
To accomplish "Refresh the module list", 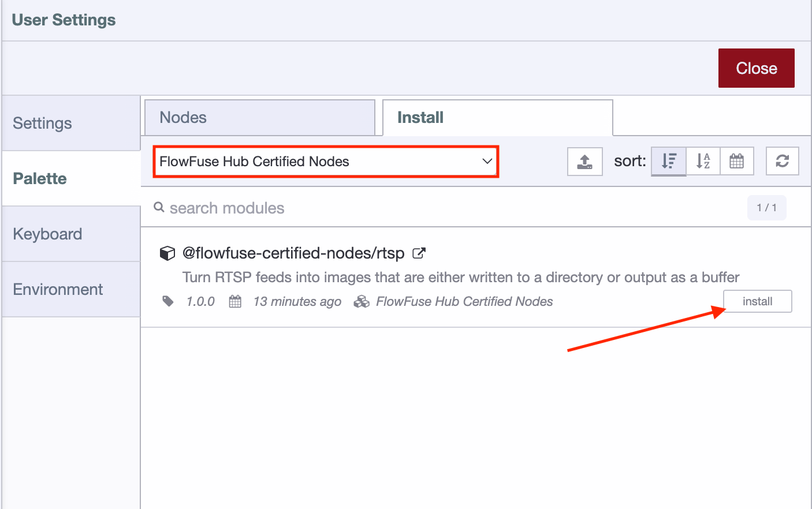I will pos(783,161).
